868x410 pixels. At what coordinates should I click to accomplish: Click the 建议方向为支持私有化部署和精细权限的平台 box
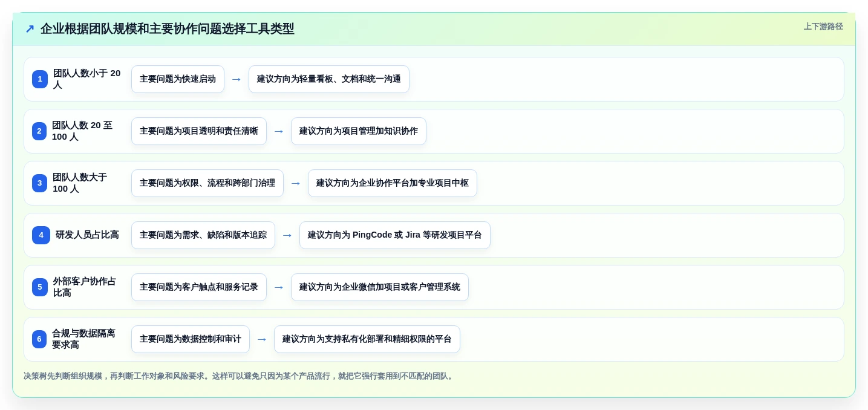pos(367,339)
